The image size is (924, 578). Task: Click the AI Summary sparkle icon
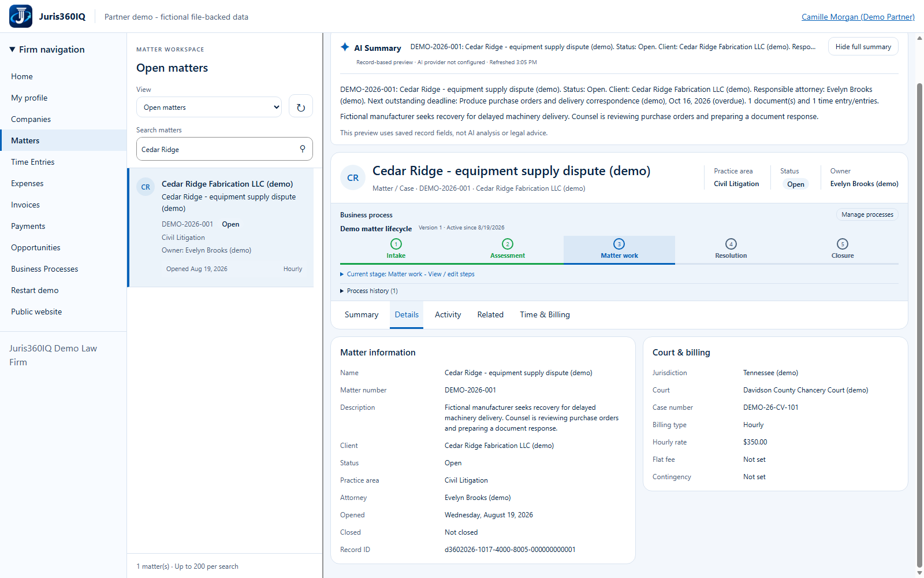click(x=345, y=47)
